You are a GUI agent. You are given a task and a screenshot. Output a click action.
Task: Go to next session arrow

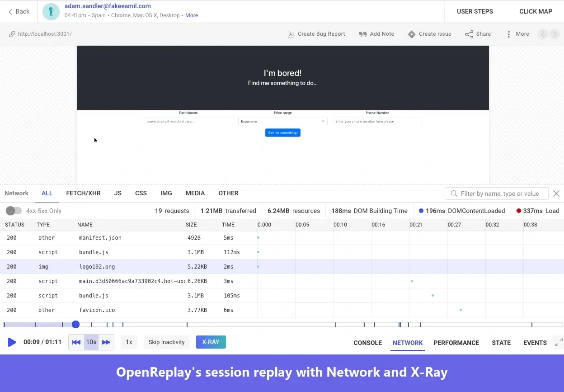(555, 34)
